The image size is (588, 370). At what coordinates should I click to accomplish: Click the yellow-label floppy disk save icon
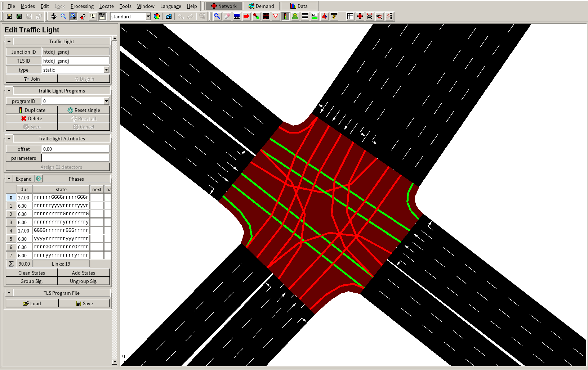coord(9,16)
